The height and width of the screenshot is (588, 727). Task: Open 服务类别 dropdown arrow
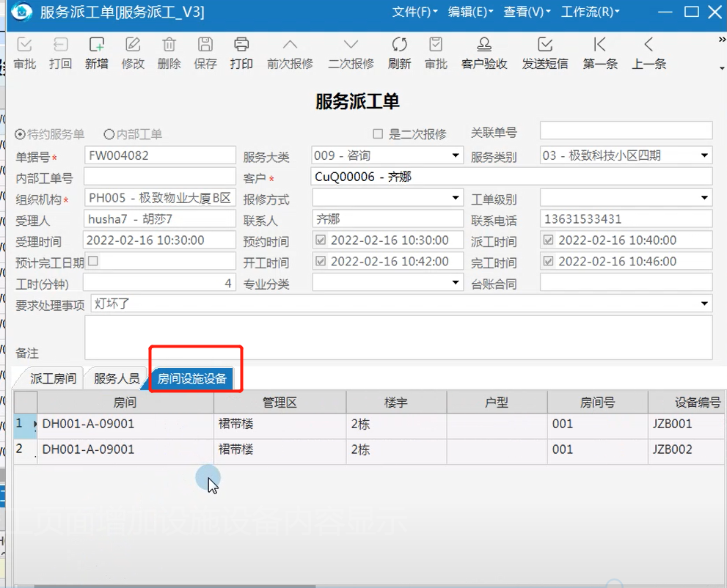click(704, 155)
